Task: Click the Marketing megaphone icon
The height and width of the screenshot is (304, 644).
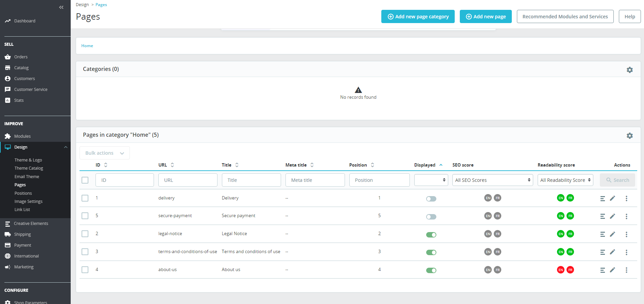Action: point(7,267)
